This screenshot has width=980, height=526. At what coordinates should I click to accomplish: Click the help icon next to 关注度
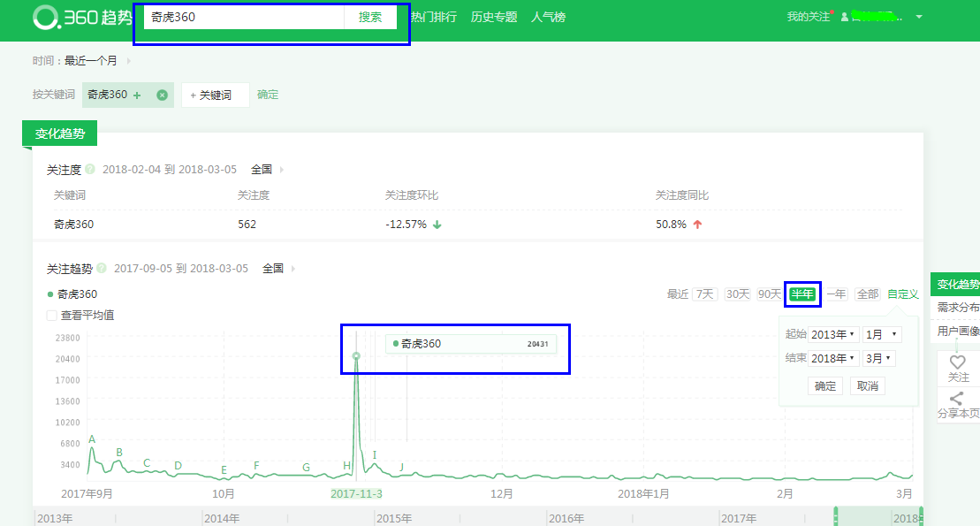[90, 169]
